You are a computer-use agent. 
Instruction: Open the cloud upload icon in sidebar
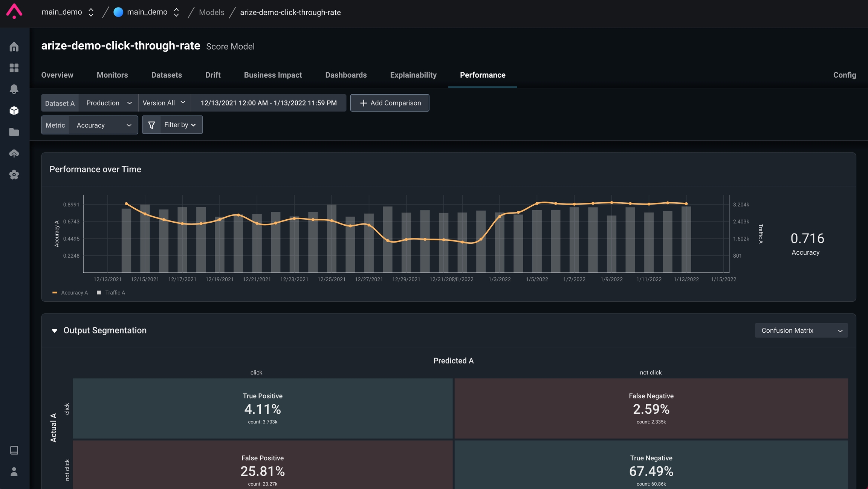click(14, 153)
